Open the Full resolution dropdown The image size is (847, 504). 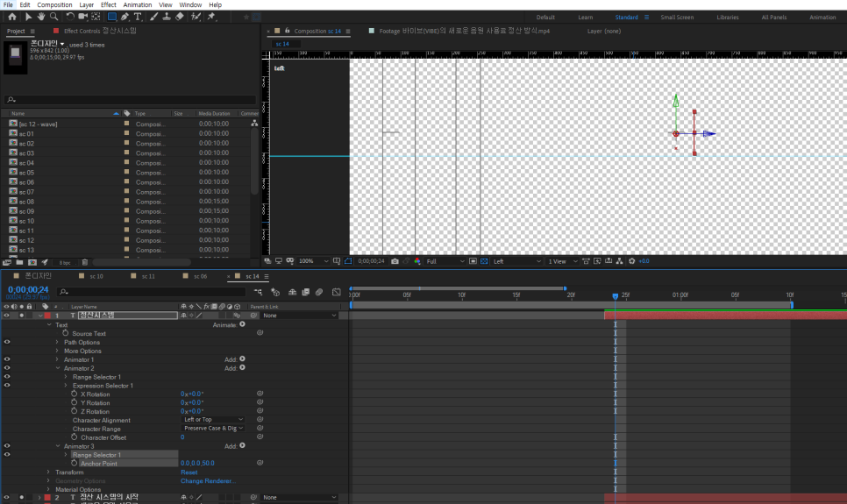[445, 261]
